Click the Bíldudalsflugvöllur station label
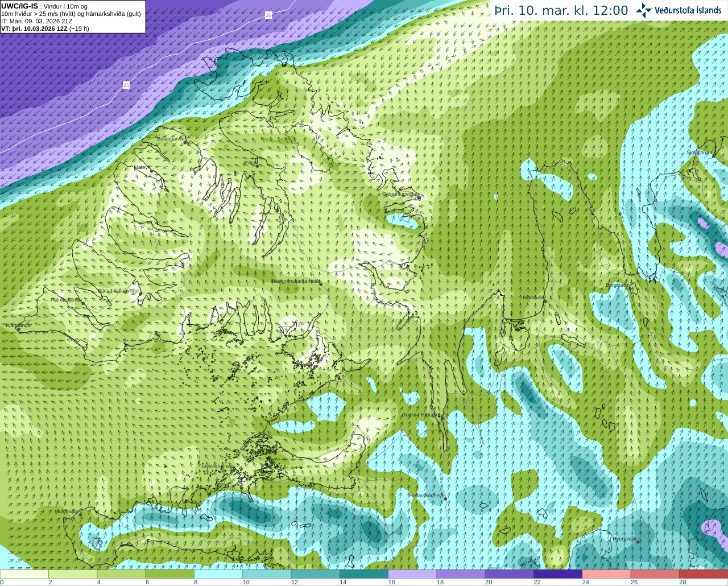728x586 pixels. (x=118, y=290)
